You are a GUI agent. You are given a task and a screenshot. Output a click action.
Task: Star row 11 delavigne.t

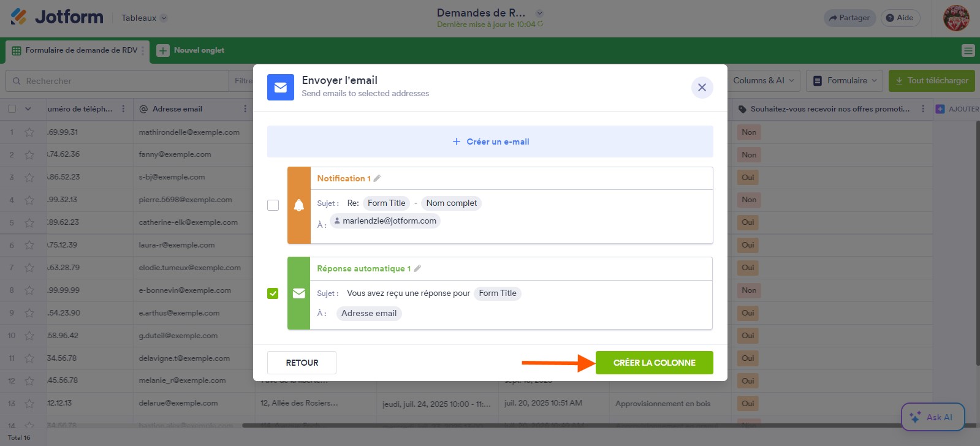[29, 359]
